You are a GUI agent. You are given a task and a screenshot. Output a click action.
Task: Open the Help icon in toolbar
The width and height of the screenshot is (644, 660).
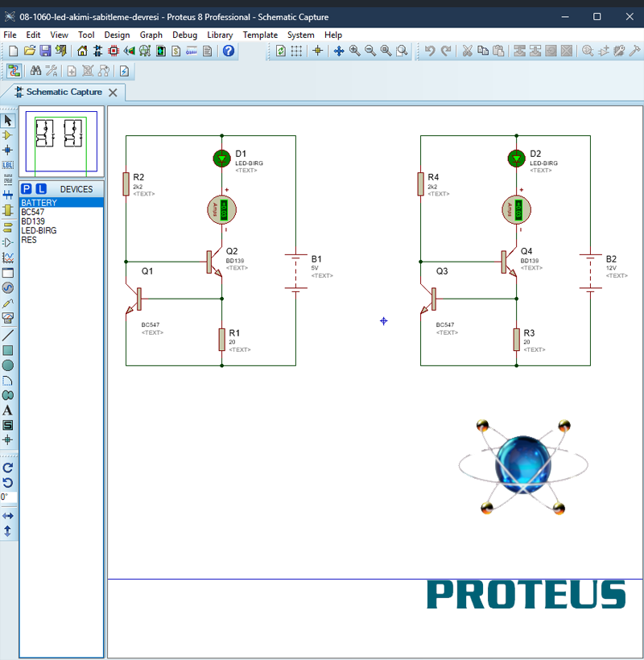[x=229, y=51]
